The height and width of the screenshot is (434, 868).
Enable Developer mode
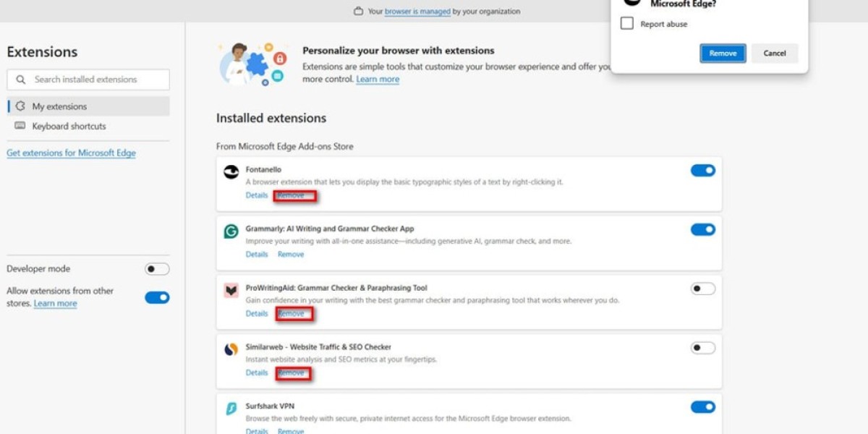coord(158,268)
